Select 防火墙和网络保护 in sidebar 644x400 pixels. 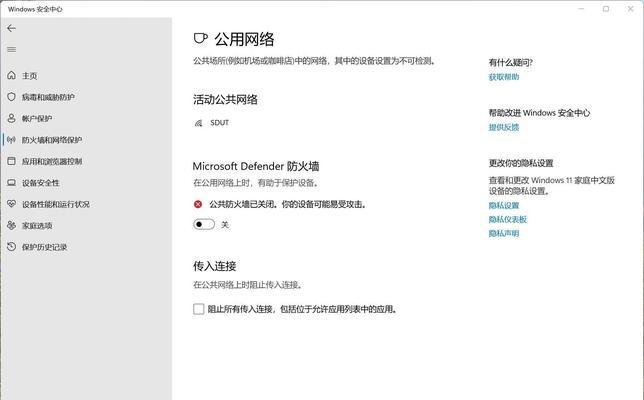point(52,140)
